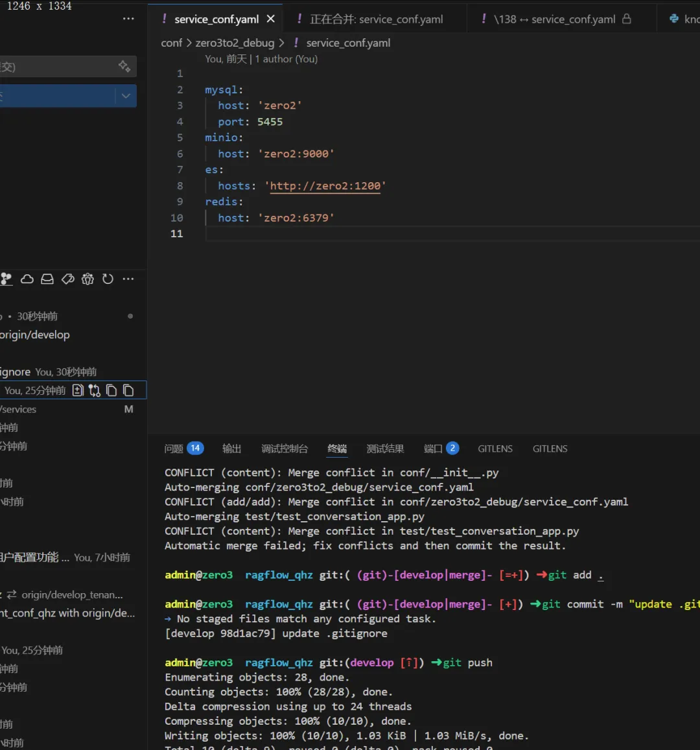The height and width of the screenshot is (750, 700).
Task: Click the M status badge beside /services
Action: coord(128,410)
